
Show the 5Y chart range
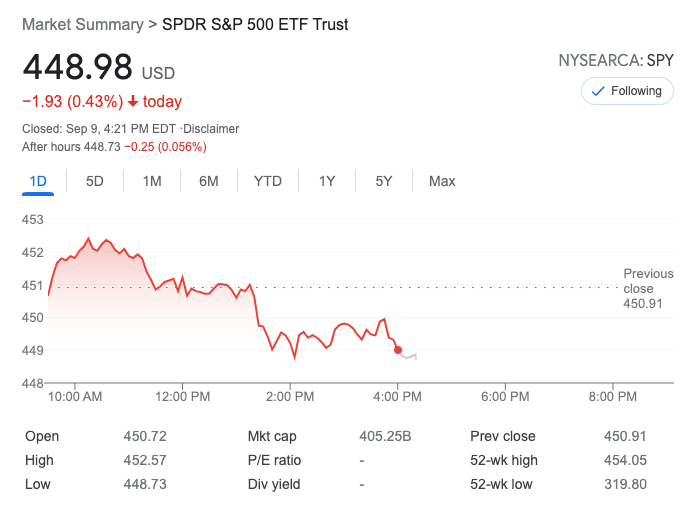pyautogui.click(x=384, y=181)
